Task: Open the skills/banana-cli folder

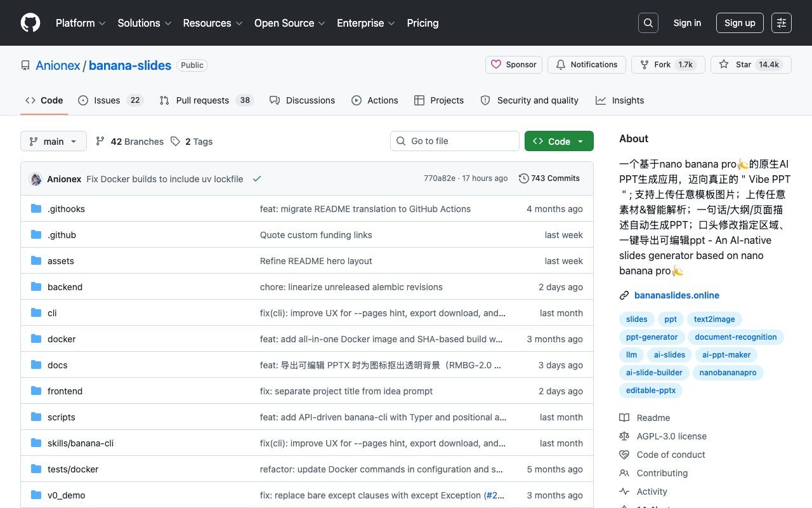Action: pyautogui.click(x=81, y=443)
